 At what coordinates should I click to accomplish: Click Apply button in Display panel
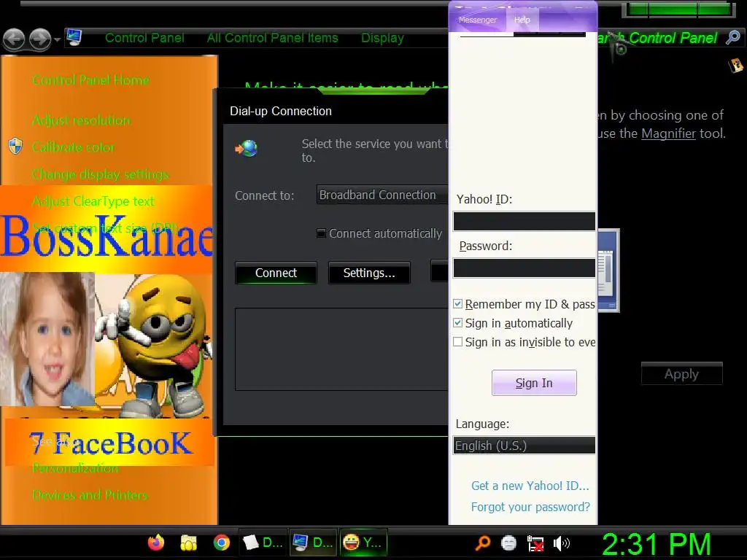click(682, 374)
